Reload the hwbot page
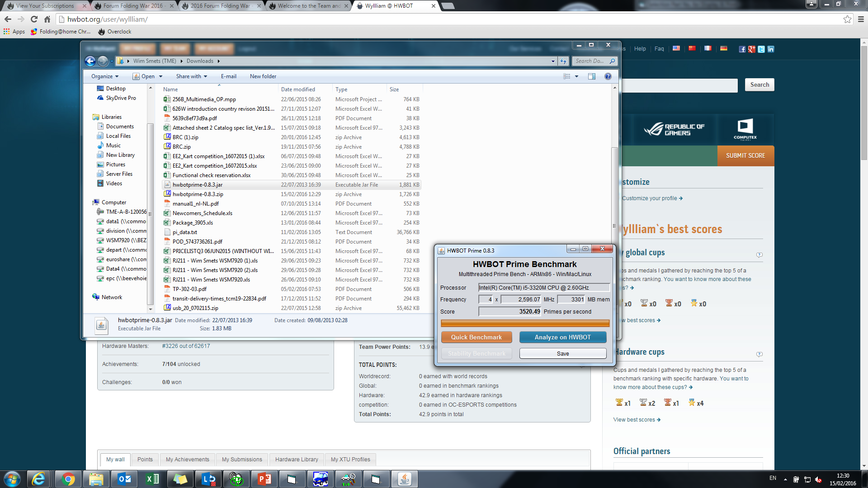The image size is (868, 488). (x=34, y=19)
